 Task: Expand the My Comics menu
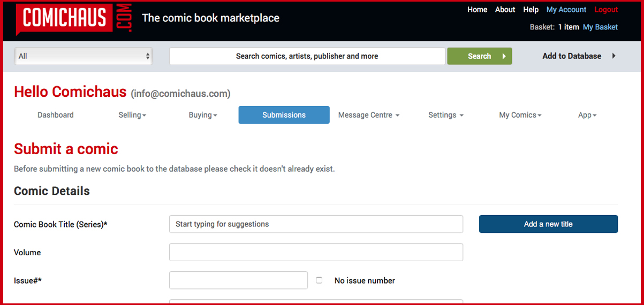(520, 115)
